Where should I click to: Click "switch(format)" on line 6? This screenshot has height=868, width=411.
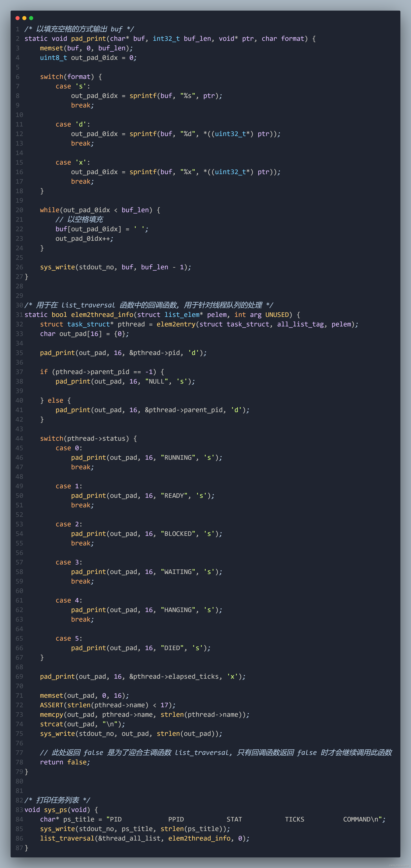click(67, 77)
